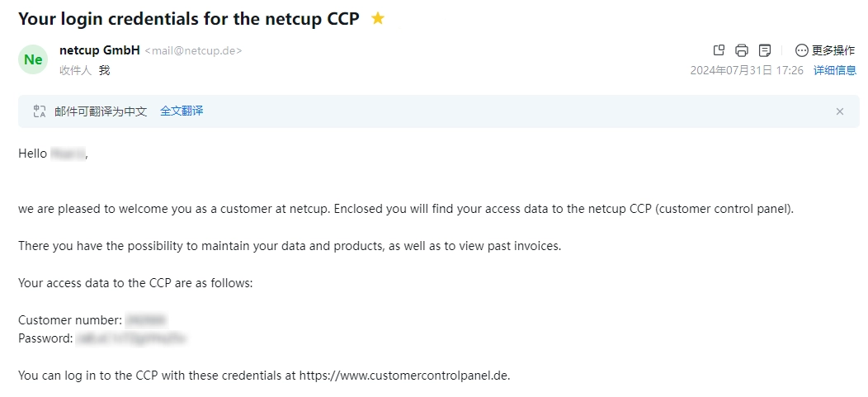Toggle the yellow star on this email
This screenshot has height=397, width=868.
[378, 18]
